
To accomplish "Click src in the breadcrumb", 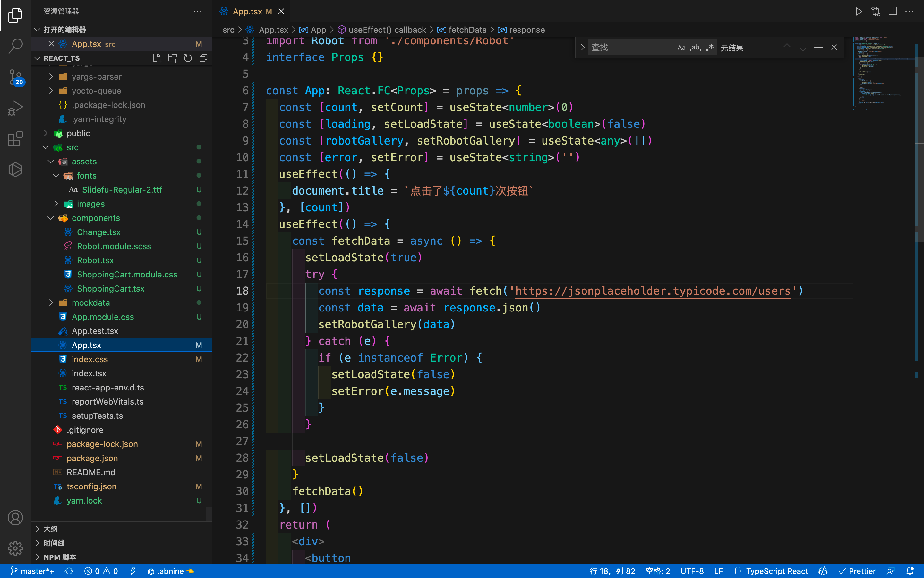I will [x=229, y=30].
